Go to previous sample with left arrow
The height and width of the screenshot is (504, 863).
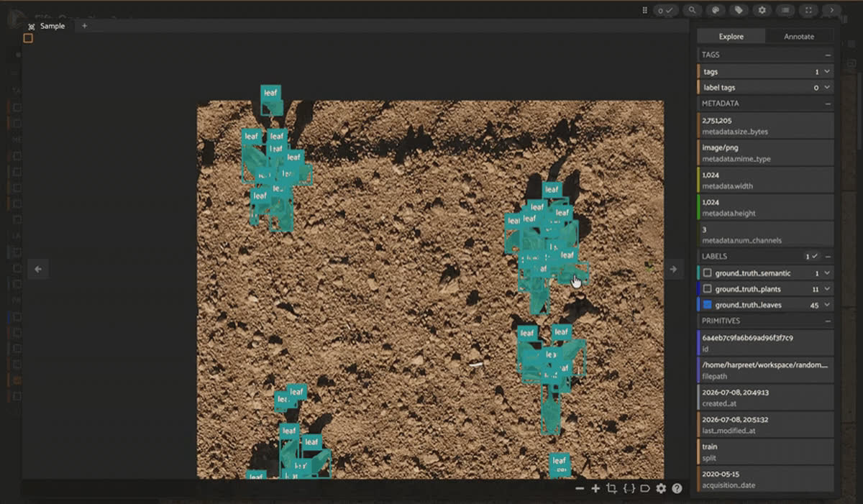pyautogui.click(x=38, y=269)
